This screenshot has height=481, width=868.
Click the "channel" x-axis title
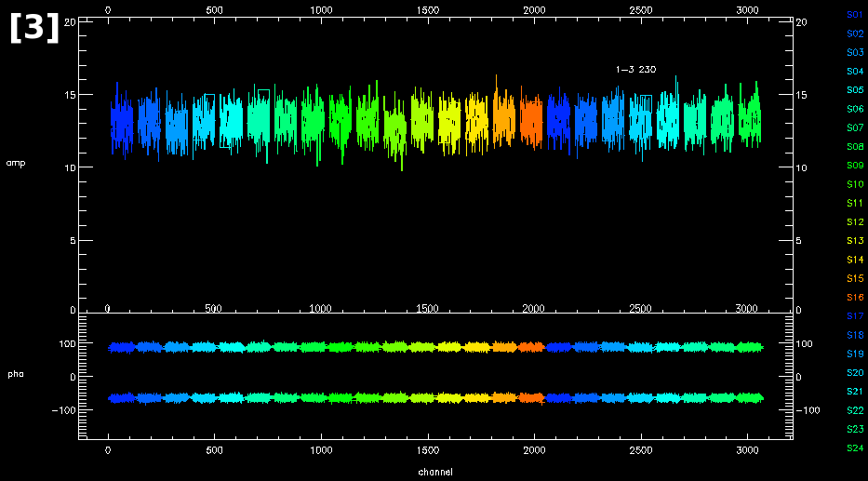click(x=435, y=472)
